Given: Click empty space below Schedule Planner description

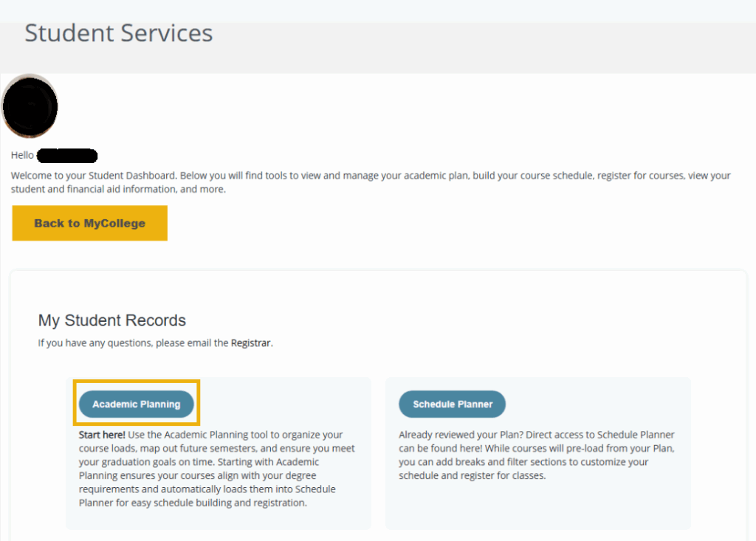Looking at the screenshot, I should (x=537, y=506).
